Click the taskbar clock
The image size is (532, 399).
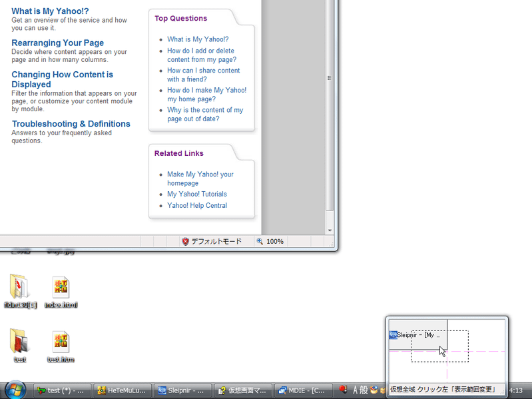(x=516, y=390)
